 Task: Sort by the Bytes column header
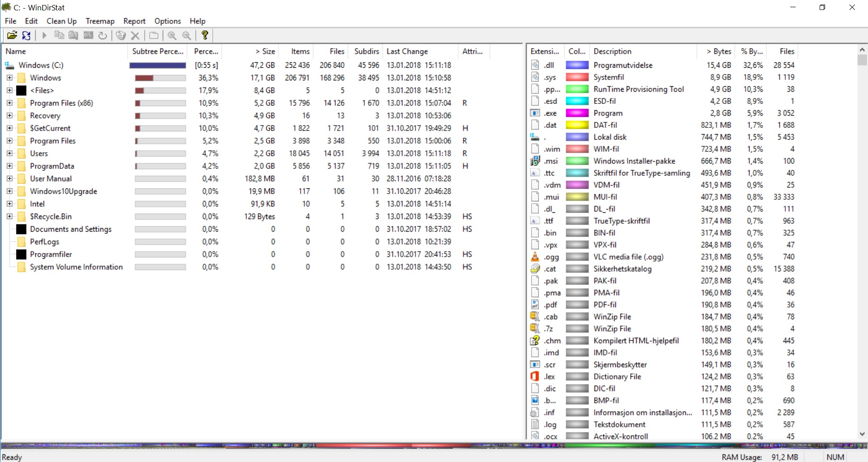[x=716, y=51]
